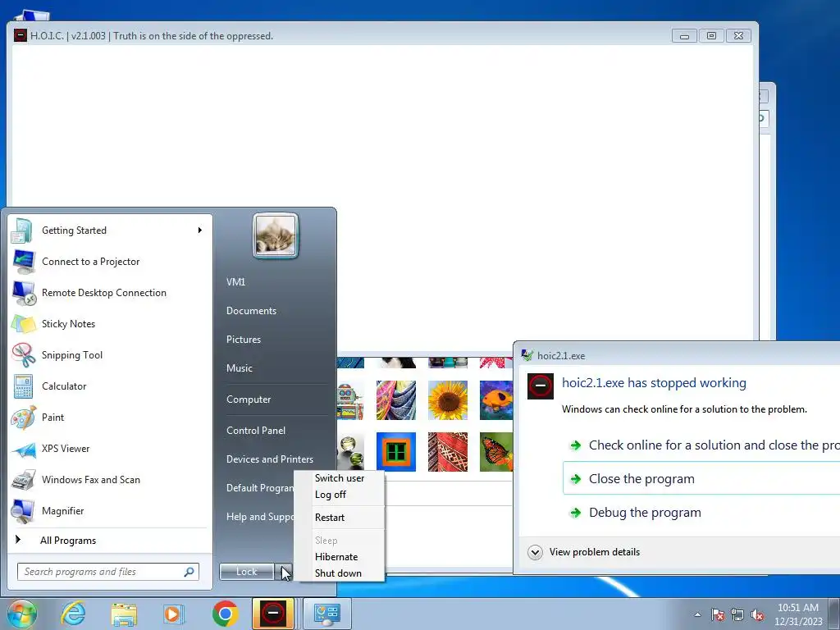Select the red woven pattern picture
Screen dimensions: 840x630
pyautogui.click(x=448, y=452)
